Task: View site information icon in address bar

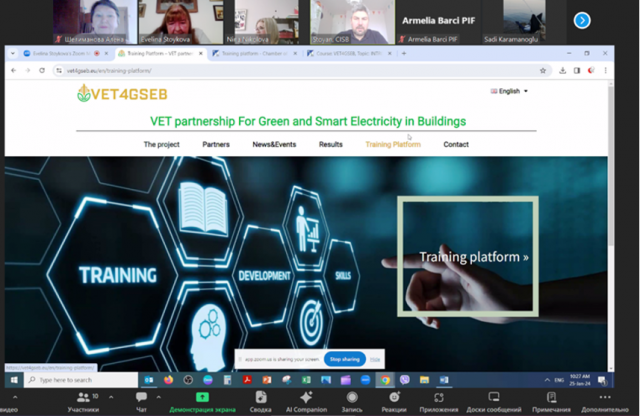Action: (x=59, y=71)
